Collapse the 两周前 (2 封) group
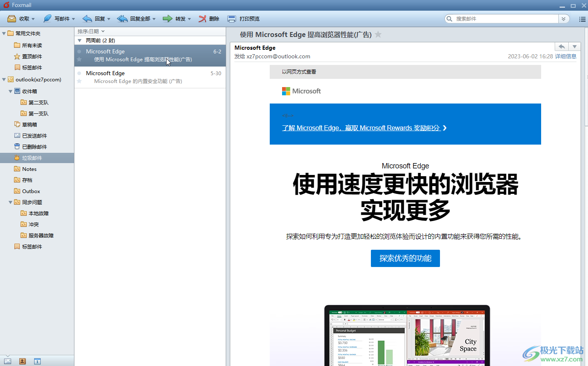This screenshot has width=588, height=366. [80, 41]
